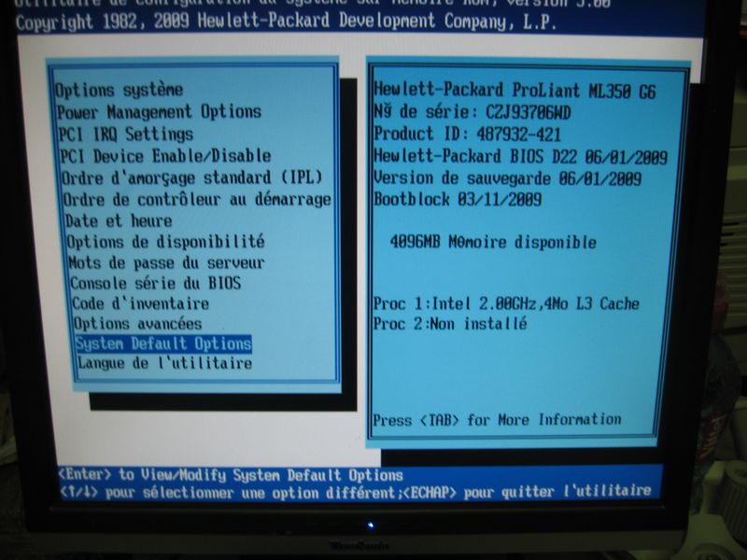Click the Press <TAB> for More Information hint

click(x=498, y=419)
